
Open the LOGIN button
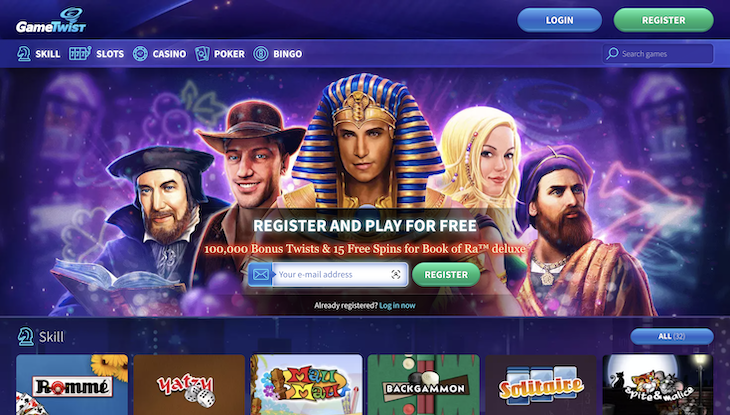(x=559, y=20)
